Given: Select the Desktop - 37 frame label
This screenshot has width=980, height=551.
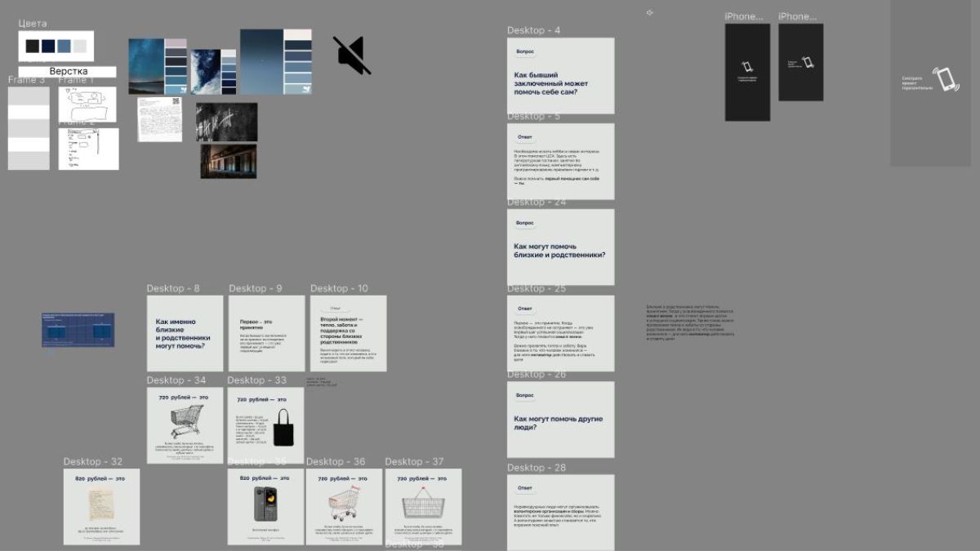Looking at the screenshot, I should (414, 462).
